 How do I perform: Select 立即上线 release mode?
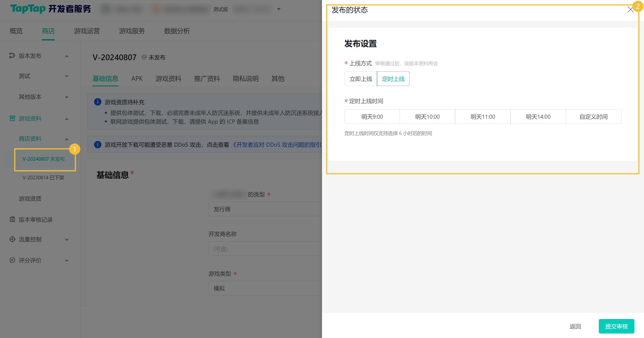(x=361, y=79)
